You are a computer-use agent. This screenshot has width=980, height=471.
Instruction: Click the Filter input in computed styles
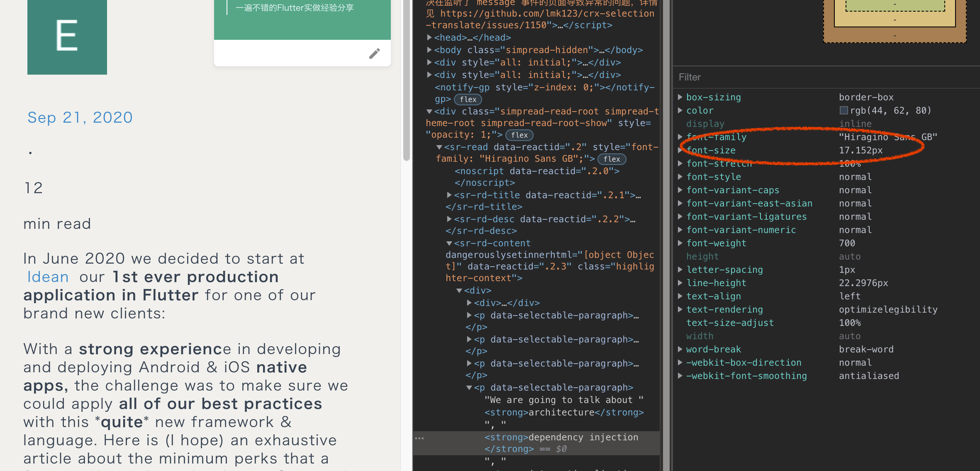tap(826, 77)
